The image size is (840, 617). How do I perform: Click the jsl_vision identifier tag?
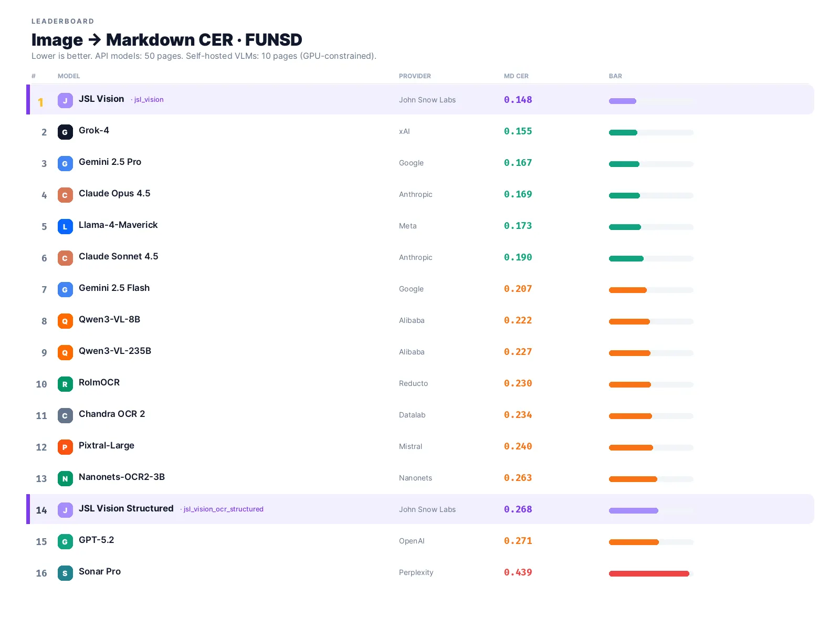(x=149, y=100)
